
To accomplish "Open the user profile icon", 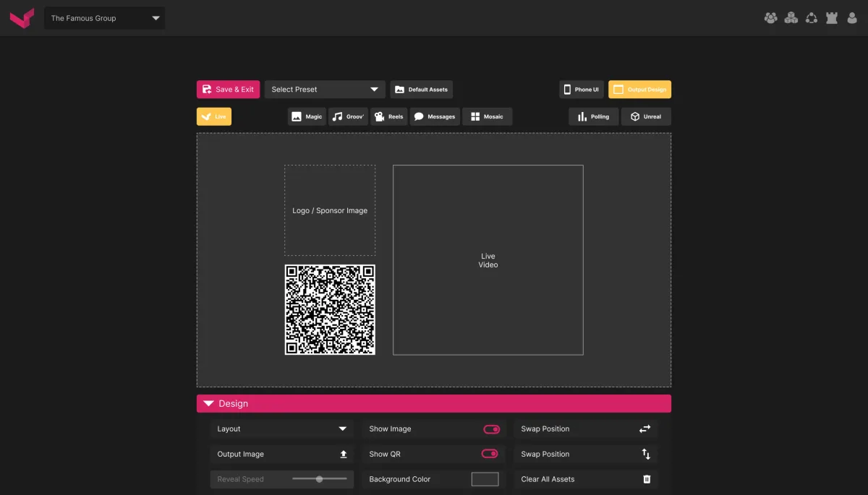I will (x=851, y=18).
